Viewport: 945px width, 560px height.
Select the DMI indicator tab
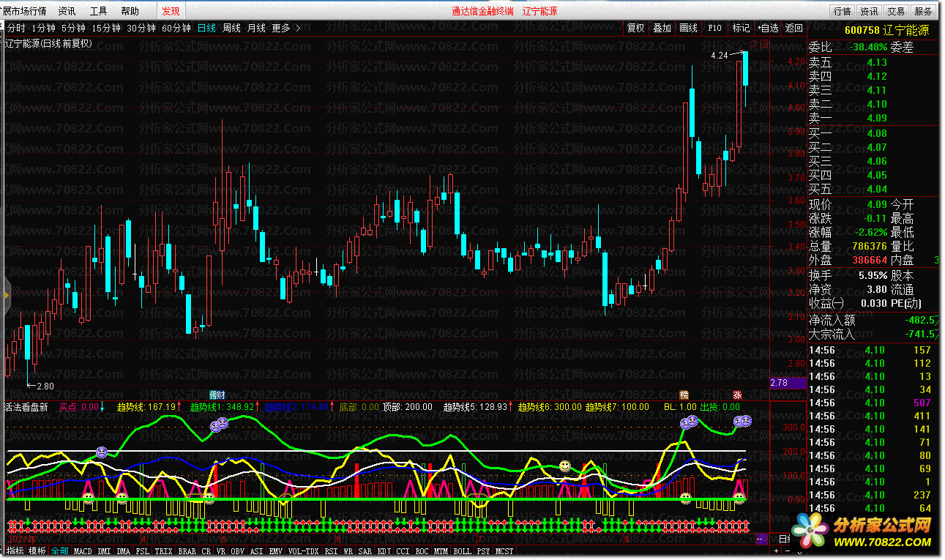point(105,550)
